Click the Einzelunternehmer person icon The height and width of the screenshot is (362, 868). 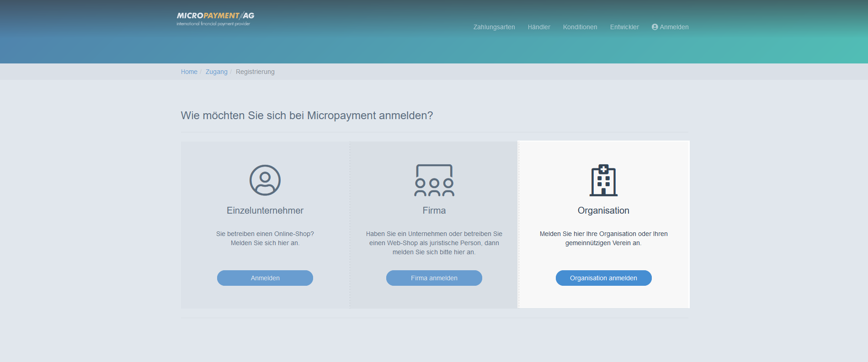coord(265,180)
